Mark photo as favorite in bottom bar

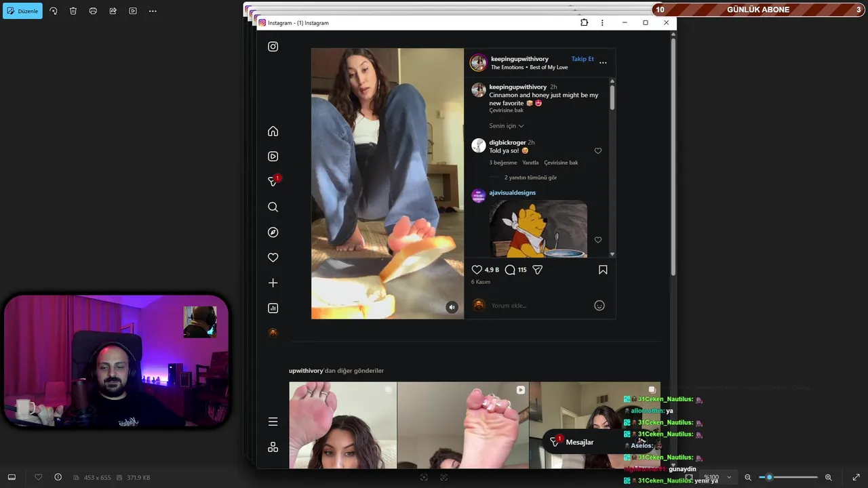click(38, 477)
